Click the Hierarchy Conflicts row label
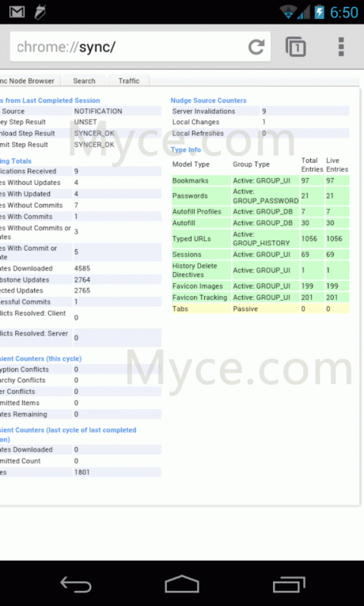The image size is (364, 606). coord(23,381)
